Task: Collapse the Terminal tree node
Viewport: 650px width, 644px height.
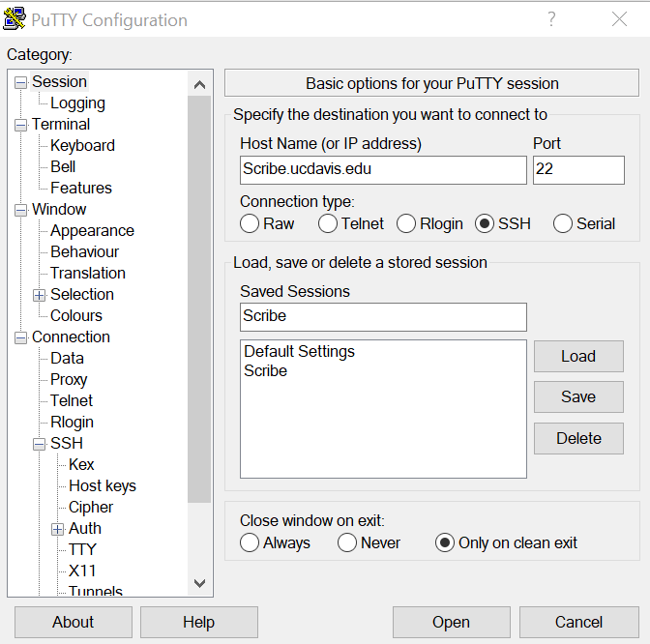Action: [20, 125]
